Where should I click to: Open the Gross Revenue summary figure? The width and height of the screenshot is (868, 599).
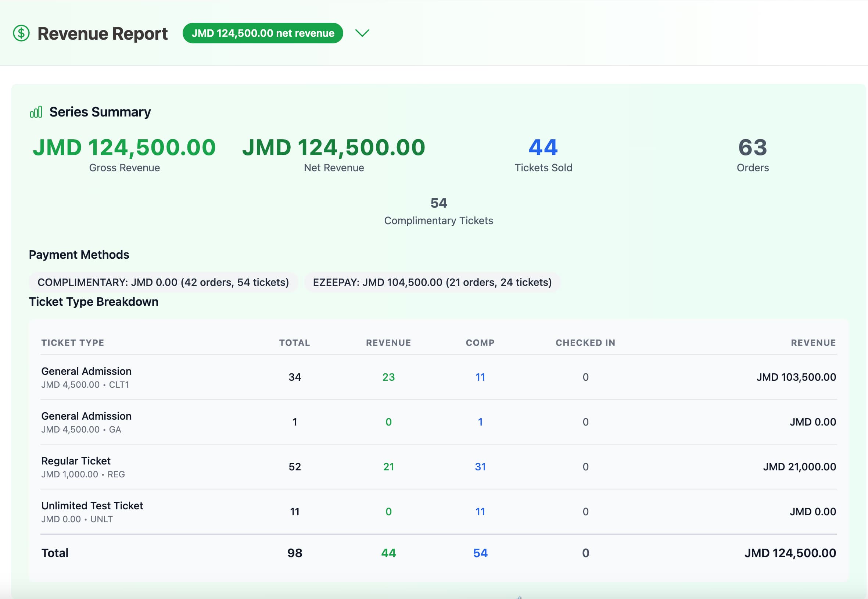point(124,147)
